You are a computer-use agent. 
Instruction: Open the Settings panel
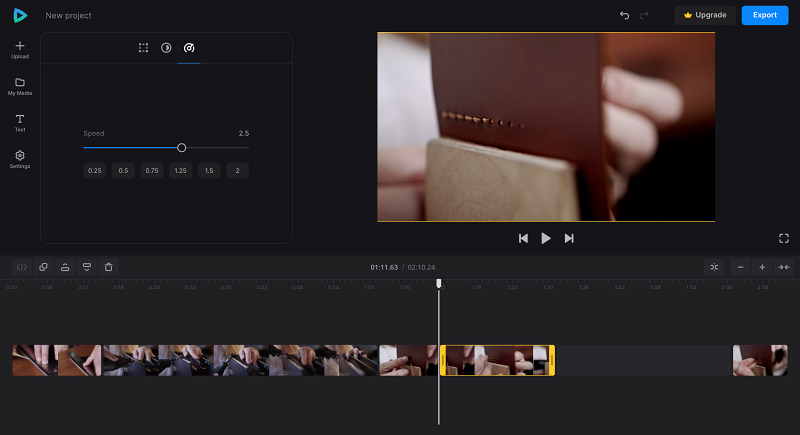coord(20,160)
